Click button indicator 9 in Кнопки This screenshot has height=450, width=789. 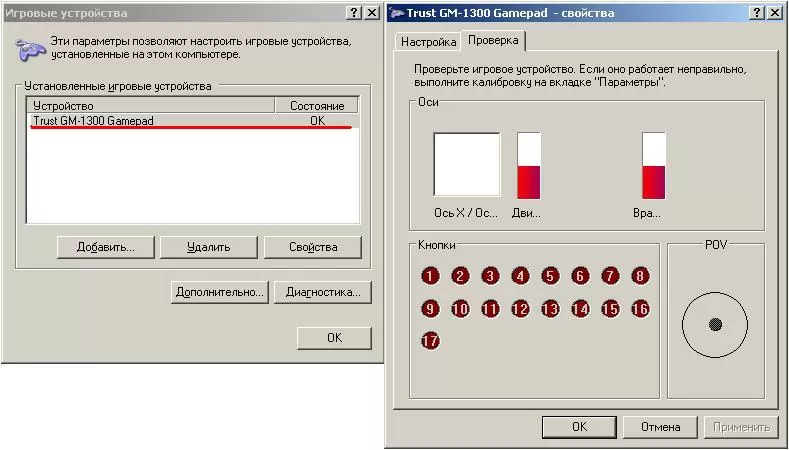(x=430, y=309)
